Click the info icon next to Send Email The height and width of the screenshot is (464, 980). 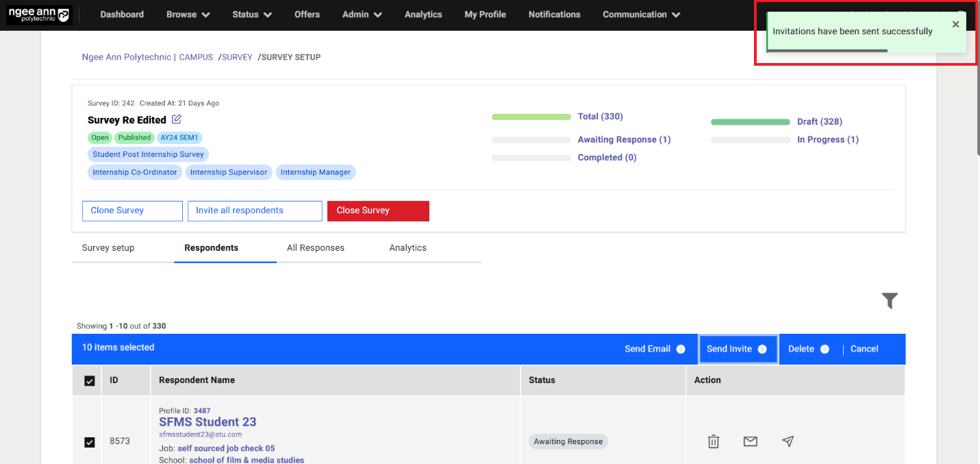pyautogui.click(x=681, y=349)
